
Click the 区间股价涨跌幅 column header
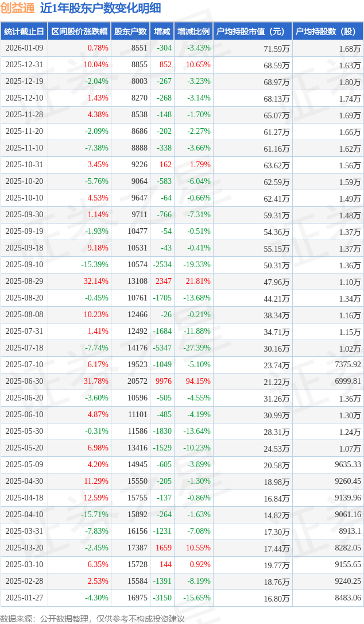pos(79,32)
